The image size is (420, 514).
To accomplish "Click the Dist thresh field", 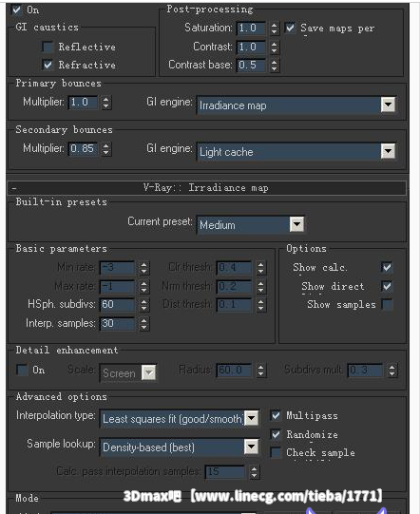I will (234, 304).
